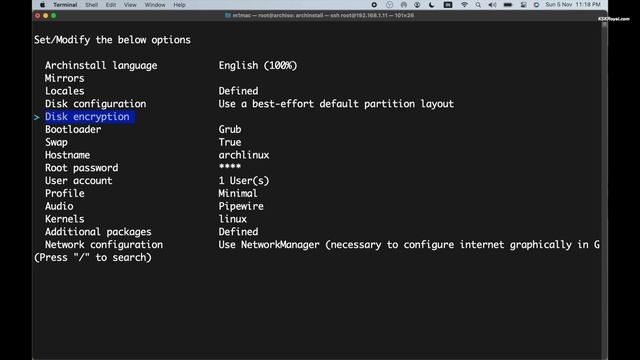The image size is (640, 360).
Task: Click the 'linux' kernel value
Action: click(233, 219)
